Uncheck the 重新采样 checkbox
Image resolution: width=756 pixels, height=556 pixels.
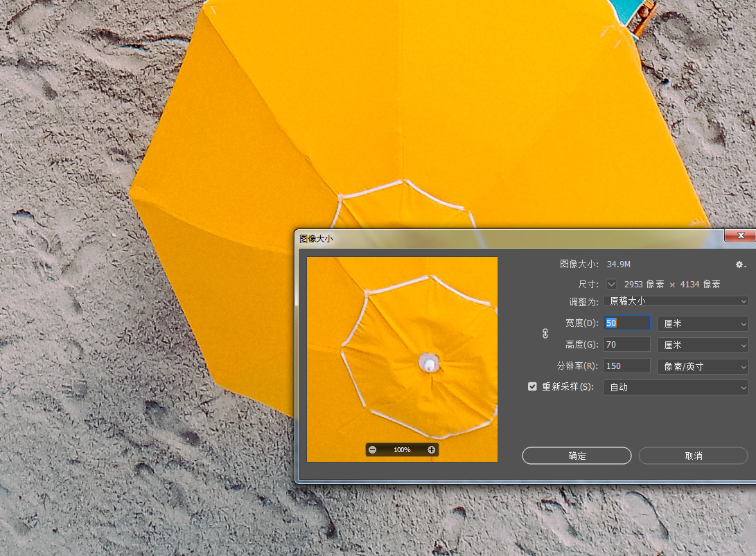[x=532, y=386]
